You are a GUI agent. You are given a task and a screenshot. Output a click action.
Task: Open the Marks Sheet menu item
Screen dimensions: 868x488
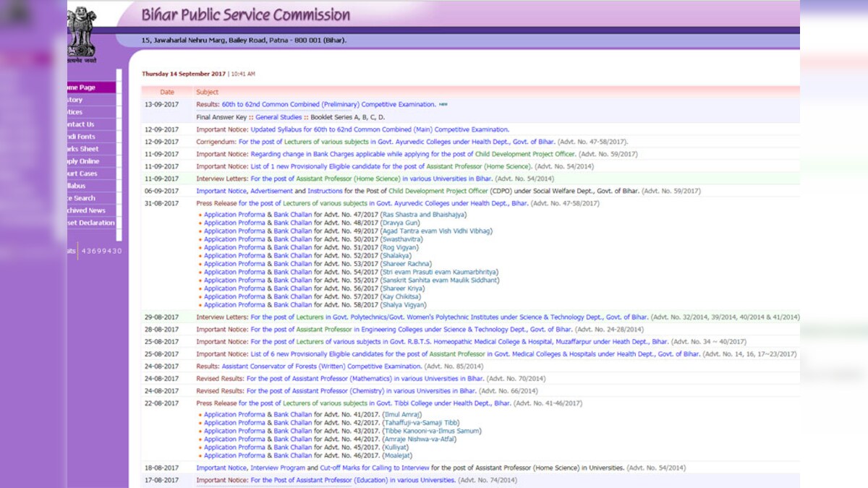click(x=91, y=149)
